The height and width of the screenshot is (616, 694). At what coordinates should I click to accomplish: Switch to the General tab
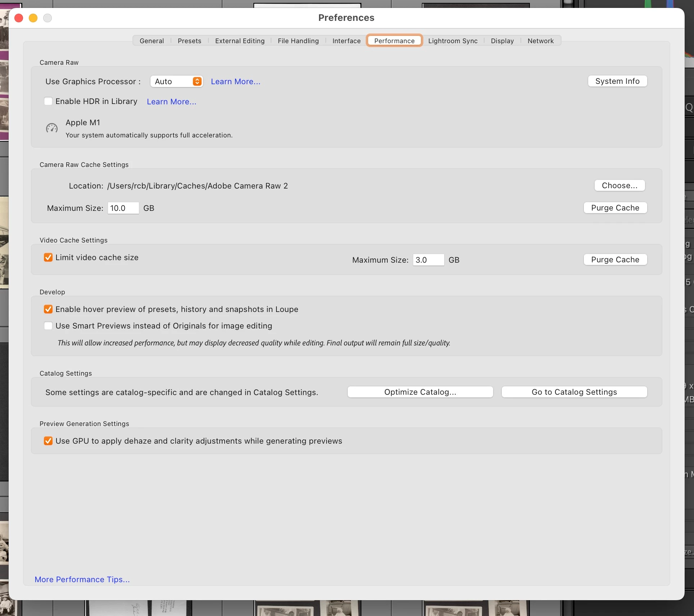click(152, 41)
